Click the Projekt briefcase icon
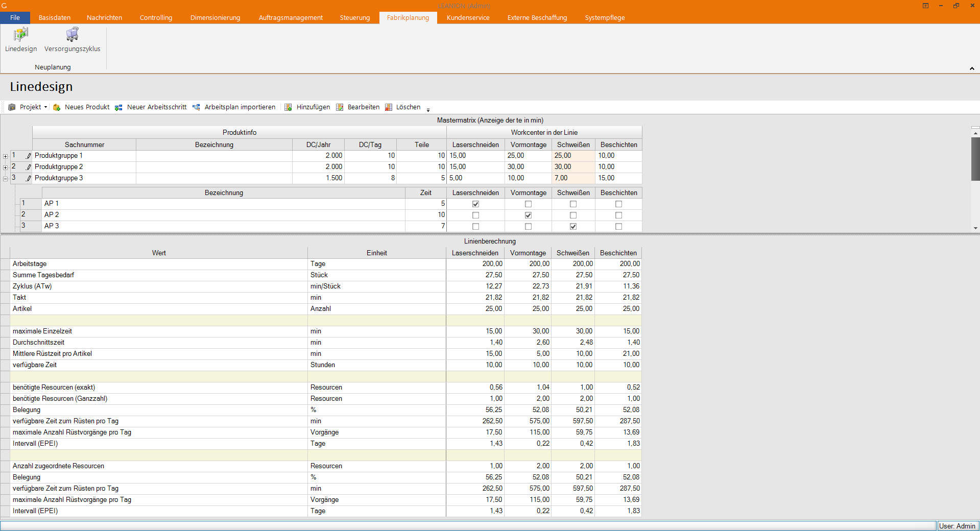980x531 pixels. pyautogui.click(x=12, y=107)
